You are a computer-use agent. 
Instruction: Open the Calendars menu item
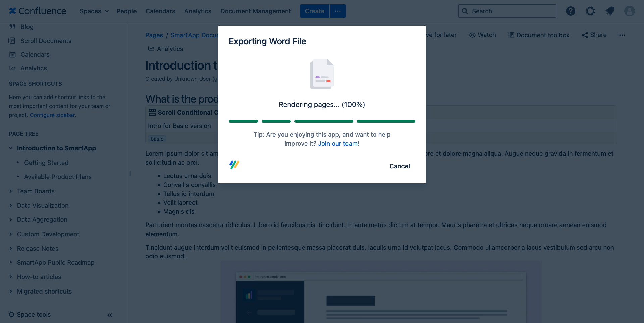160,11
